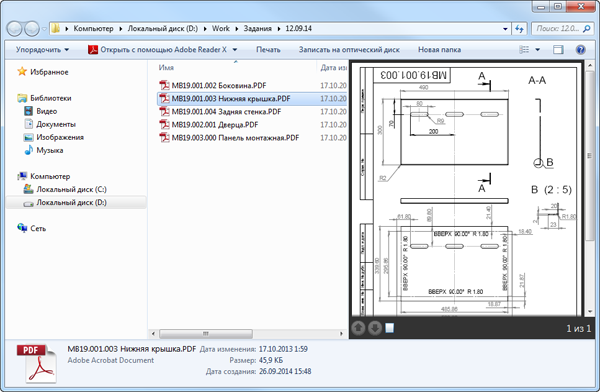Viewport: 600px width, 392px height.
Task: Click the PDF icon of Боковина.PDF
Action: 164,85
